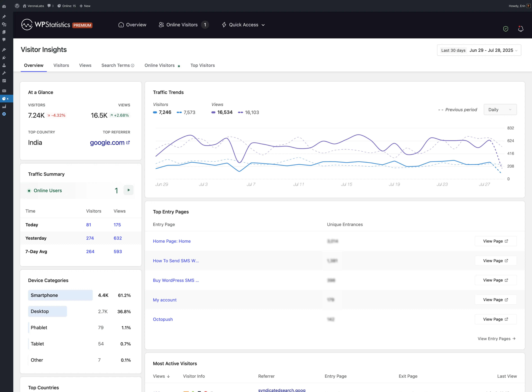Open the Comments icon in admin sidebar
This screenshot has width=532, height=392.
(x=4, y=40)
